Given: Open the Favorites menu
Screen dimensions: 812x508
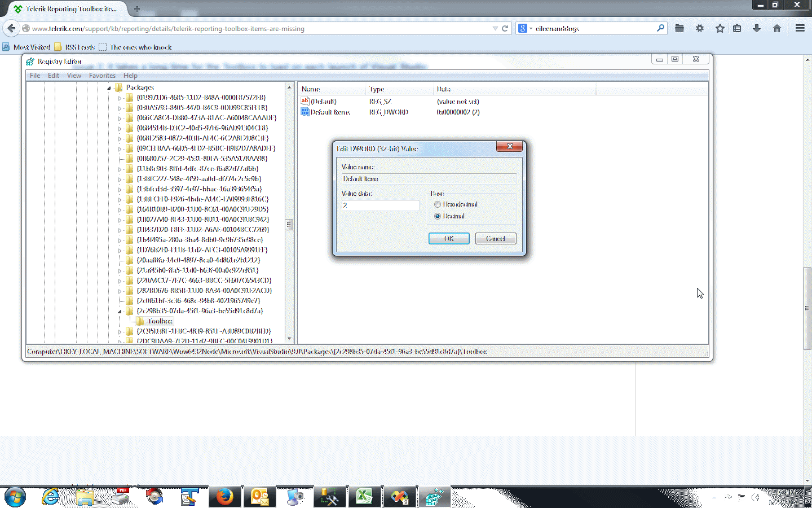Looking at the screenshot, I should click(x=102, y=76).
